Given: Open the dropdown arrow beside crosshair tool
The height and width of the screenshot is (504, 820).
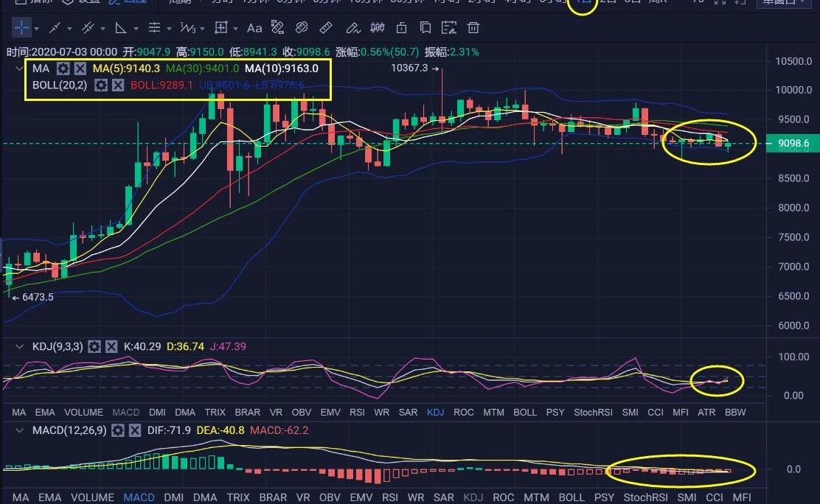Looking at the screenshot, I should [x=37, y=29].
